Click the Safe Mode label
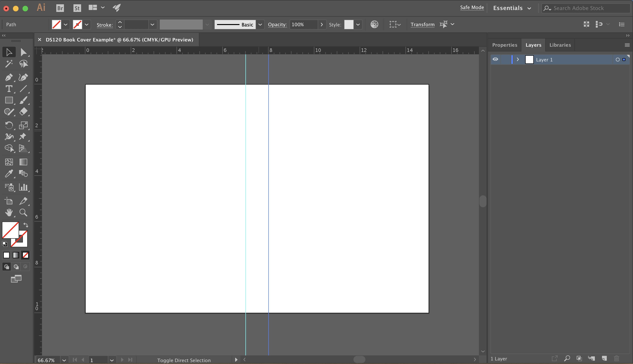The width and height of the screenshot is (633, 364). 472,7
